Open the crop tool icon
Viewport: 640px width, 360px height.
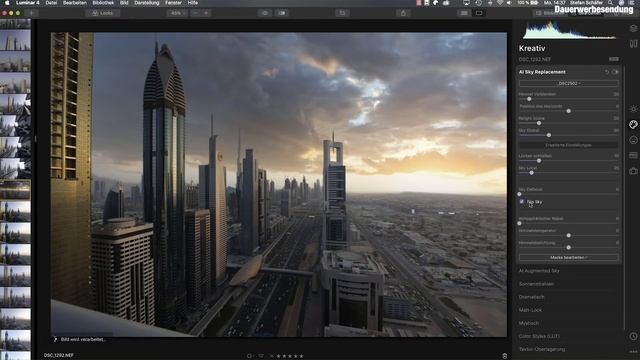point(342,13)
